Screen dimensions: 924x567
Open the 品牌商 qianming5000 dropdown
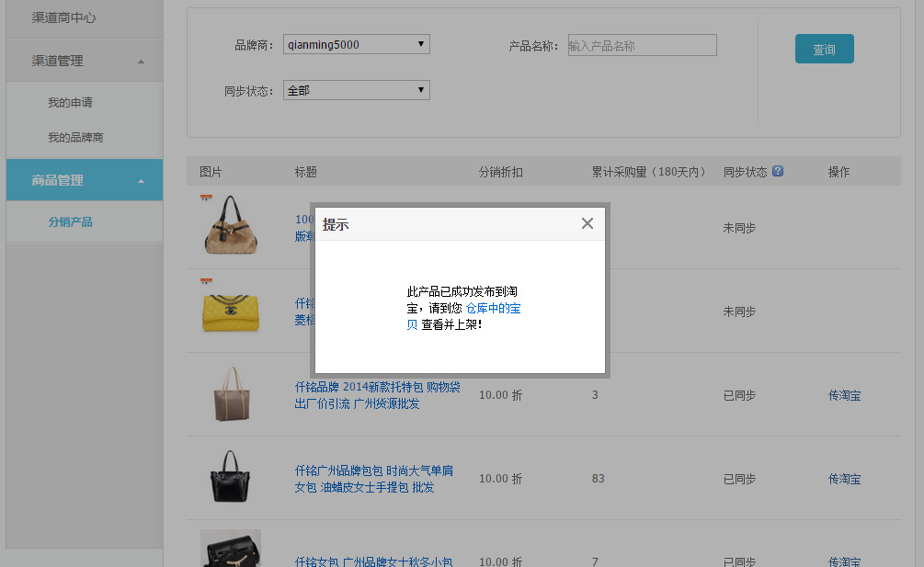point(357,44)
